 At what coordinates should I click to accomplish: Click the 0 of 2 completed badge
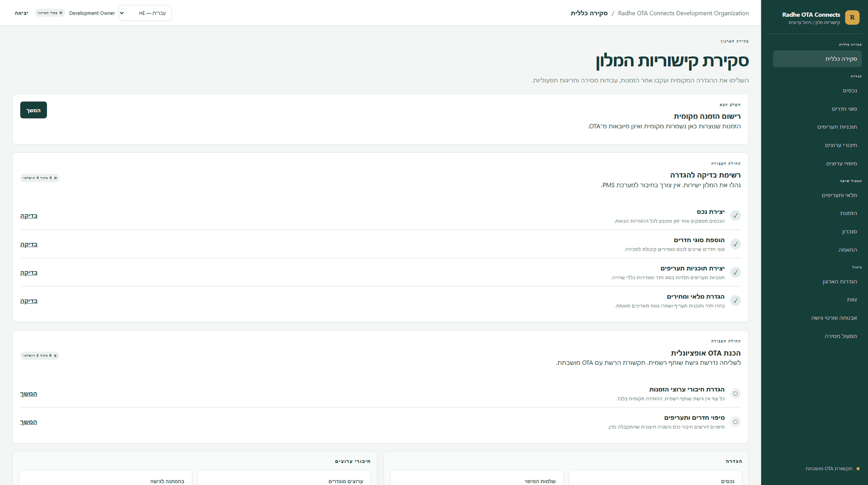[x=40, y=356]
